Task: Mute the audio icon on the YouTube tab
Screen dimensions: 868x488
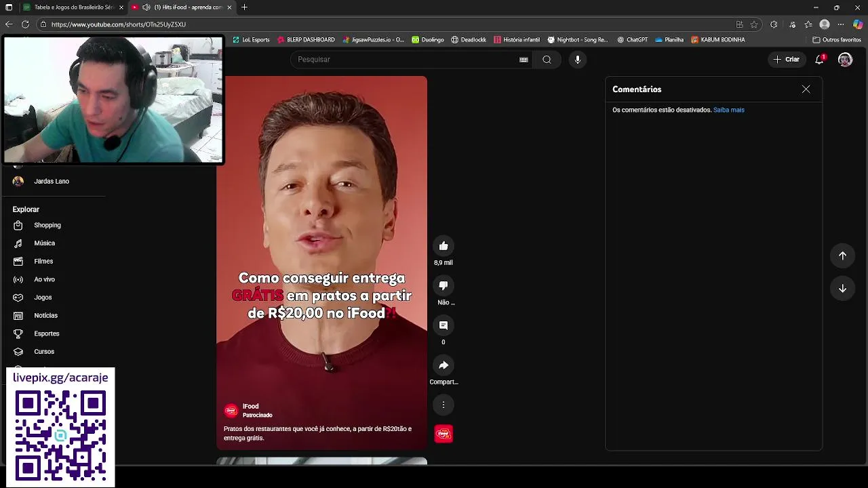Action: (146, 7)
